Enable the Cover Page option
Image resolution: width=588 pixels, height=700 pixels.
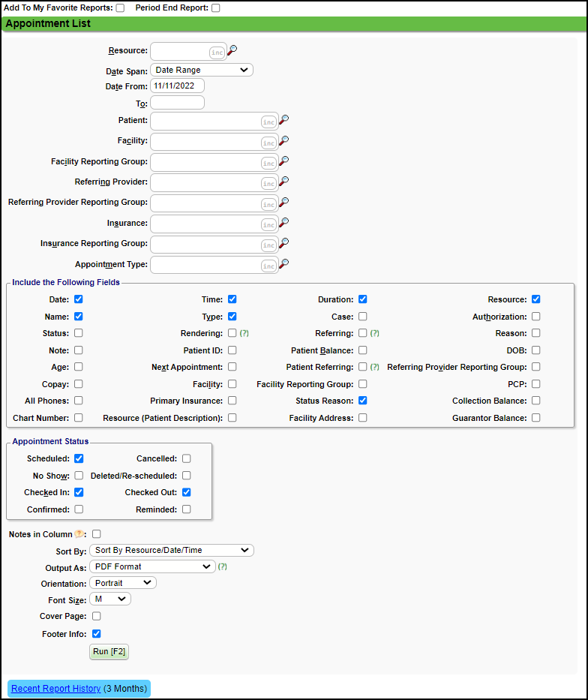pos(95,616)
